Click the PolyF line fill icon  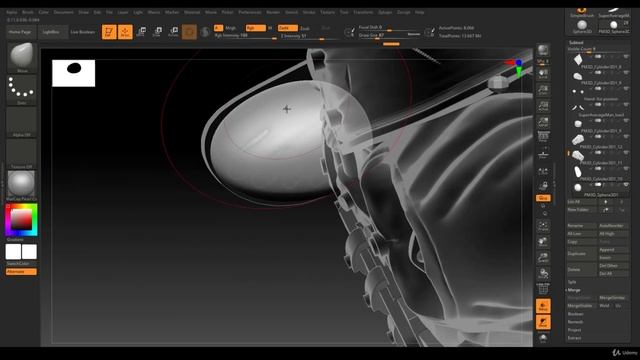(543, 289)
